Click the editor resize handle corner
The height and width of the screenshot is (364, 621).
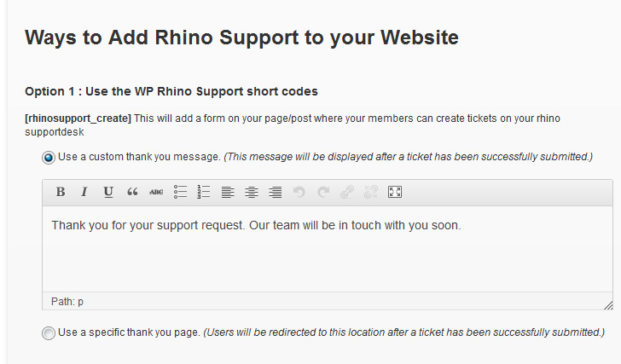(x=608, y=305)
